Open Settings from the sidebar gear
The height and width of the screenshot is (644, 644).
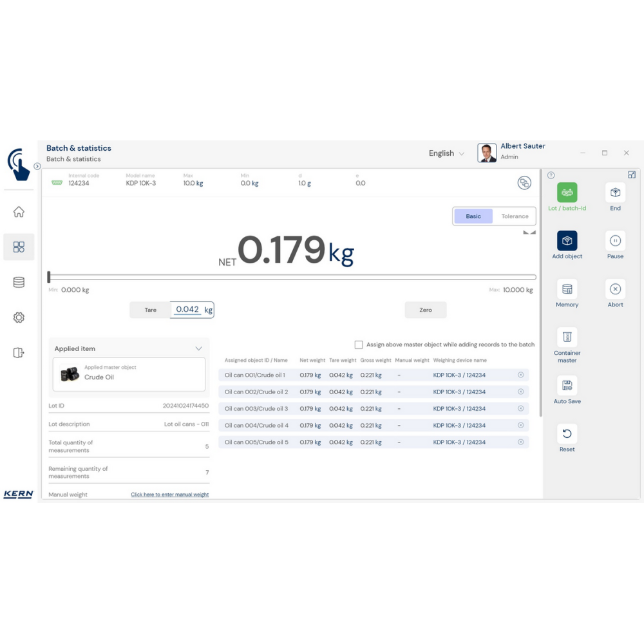[19, 317]
